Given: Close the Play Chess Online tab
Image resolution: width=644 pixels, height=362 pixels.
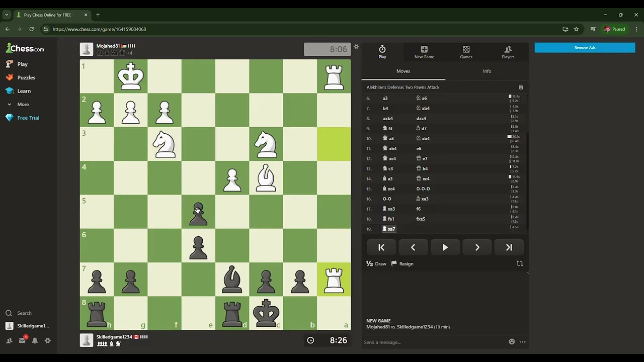Looking at the screenshot, I should point(86,15).
